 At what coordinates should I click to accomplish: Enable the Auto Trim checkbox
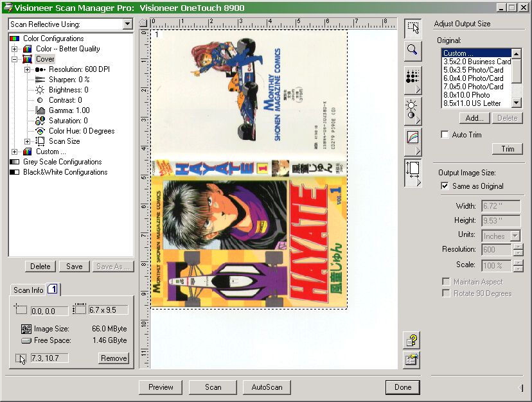tap(445, 135)
